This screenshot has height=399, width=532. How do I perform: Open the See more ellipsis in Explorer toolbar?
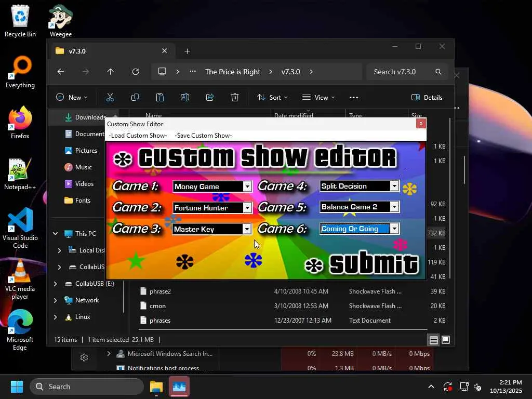point(353,97)
